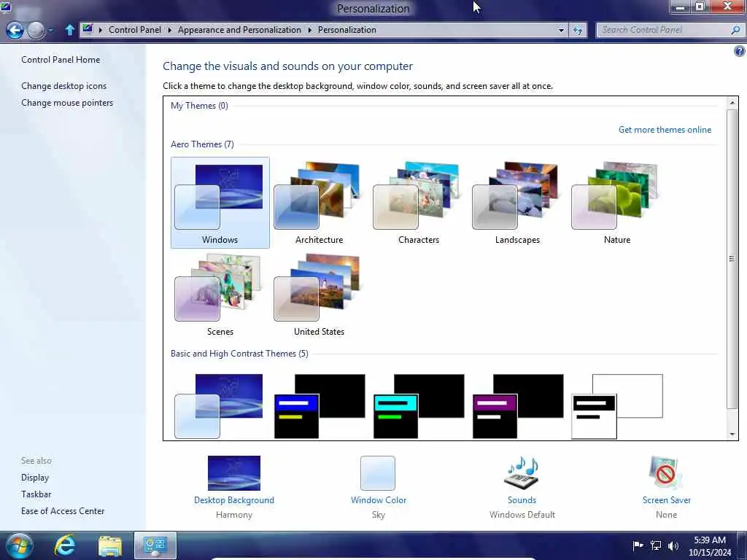Apply the Architecture theme
Image resolution: width=747 pixels, height=560 pixels.
[x=320, y=203]
